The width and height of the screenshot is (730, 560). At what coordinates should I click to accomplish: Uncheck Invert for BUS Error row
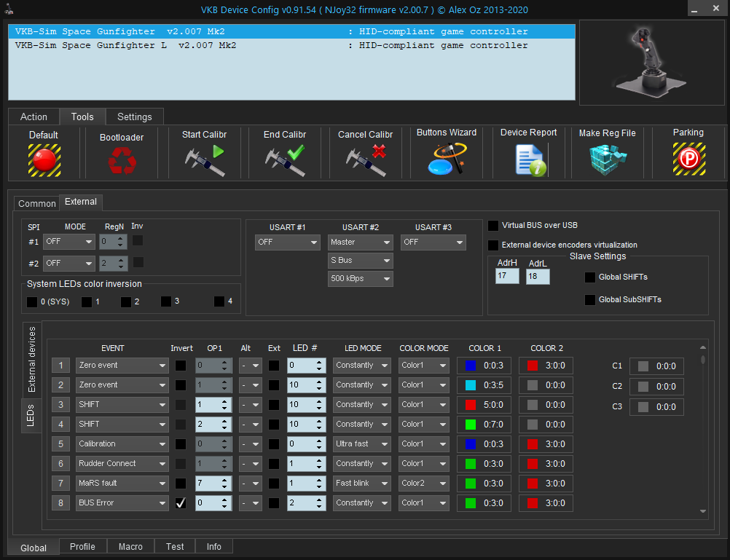pos(180,503)
